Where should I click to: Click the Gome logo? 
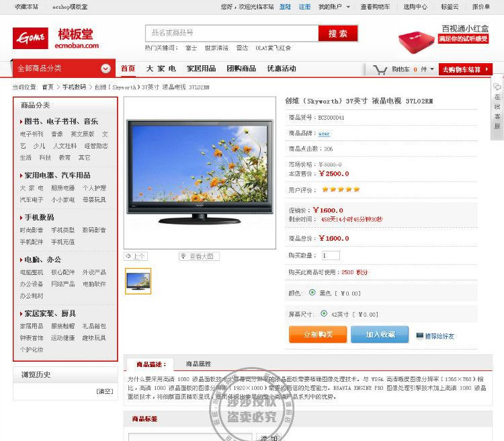(30, 38)
